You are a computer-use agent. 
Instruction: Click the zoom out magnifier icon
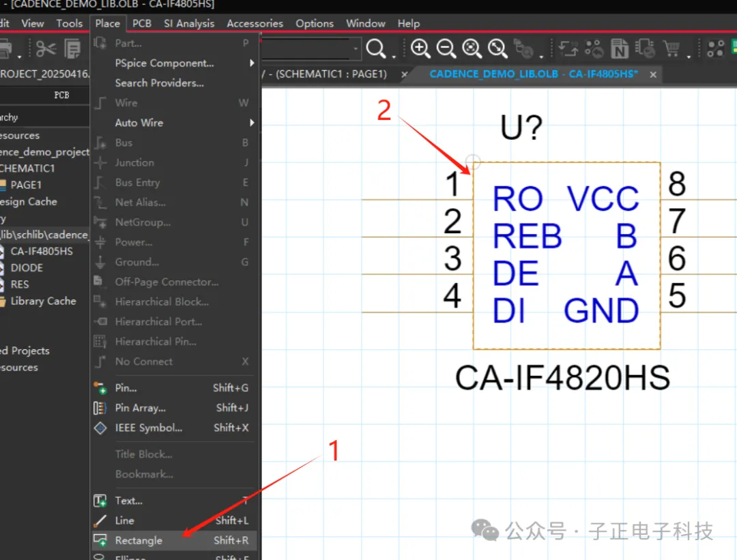coord(446,48)
